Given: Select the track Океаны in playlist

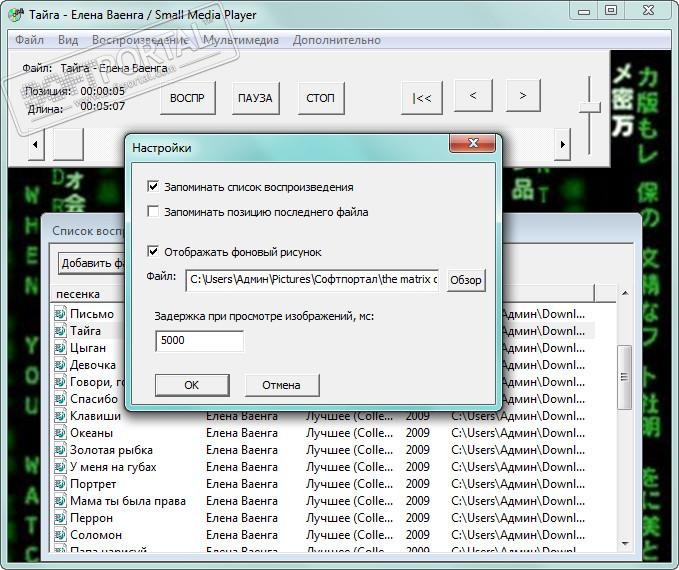Looking at the screenshot, I should (91, 433).
